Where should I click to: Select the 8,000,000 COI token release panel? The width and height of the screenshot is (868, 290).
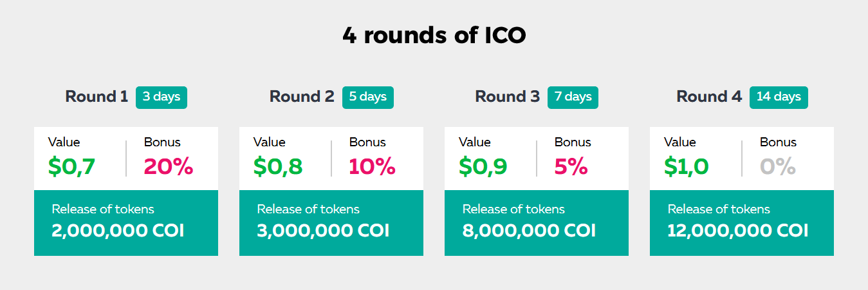537,223
